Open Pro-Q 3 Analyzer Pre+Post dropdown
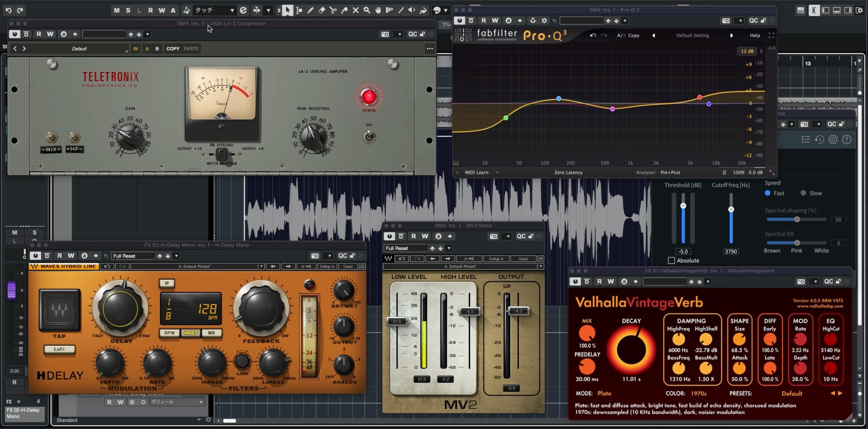The height and width of the screenshot is (429, 868). 670,172
